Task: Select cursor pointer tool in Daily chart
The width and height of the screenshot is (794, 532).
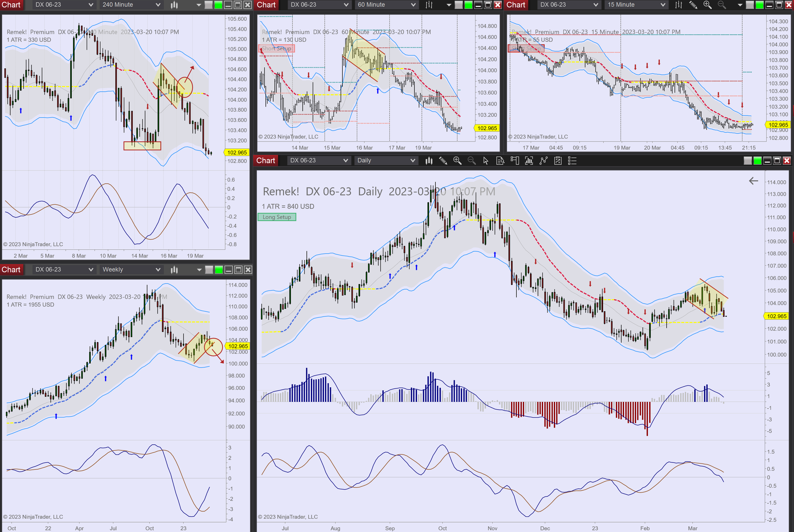Action: (x=486, y=161)
